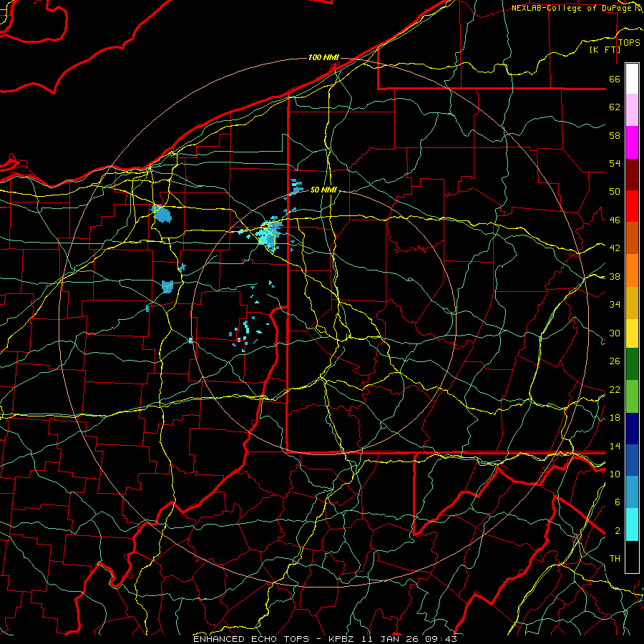
Task: Click the "KPBZ" station identifier
Action: point(341,639)
